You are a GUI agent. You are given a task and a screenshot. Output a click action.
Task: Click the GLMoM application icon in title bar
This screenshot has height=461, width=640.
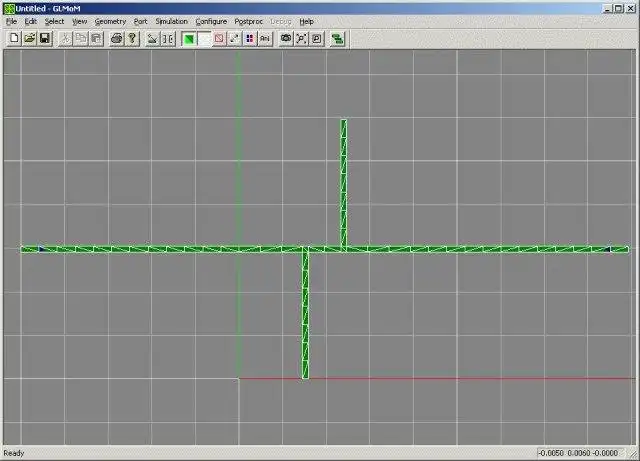(9, 8)
